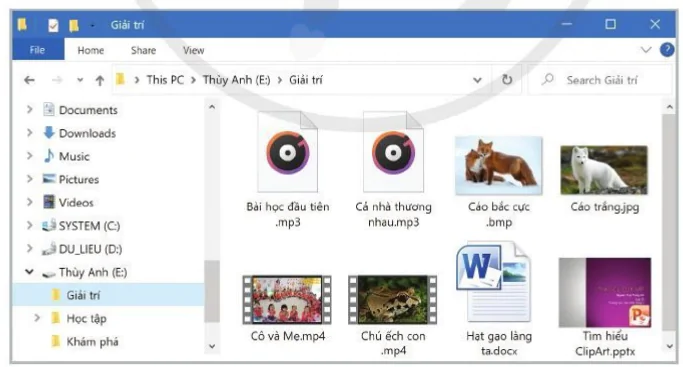Viewport: 683px width, 367px height.
Task: Click the folder icon in the address bar
Action: (x=120, y=80)
